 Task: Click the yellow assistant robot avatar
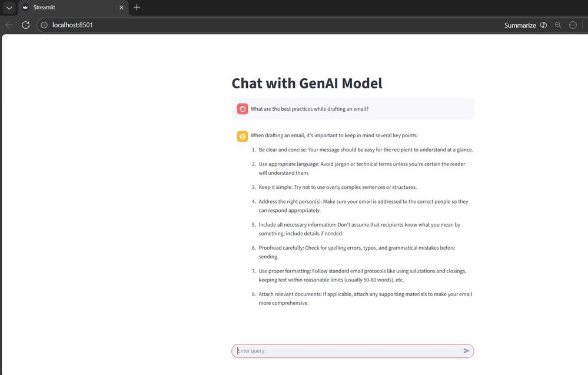(x=242, y=136)
